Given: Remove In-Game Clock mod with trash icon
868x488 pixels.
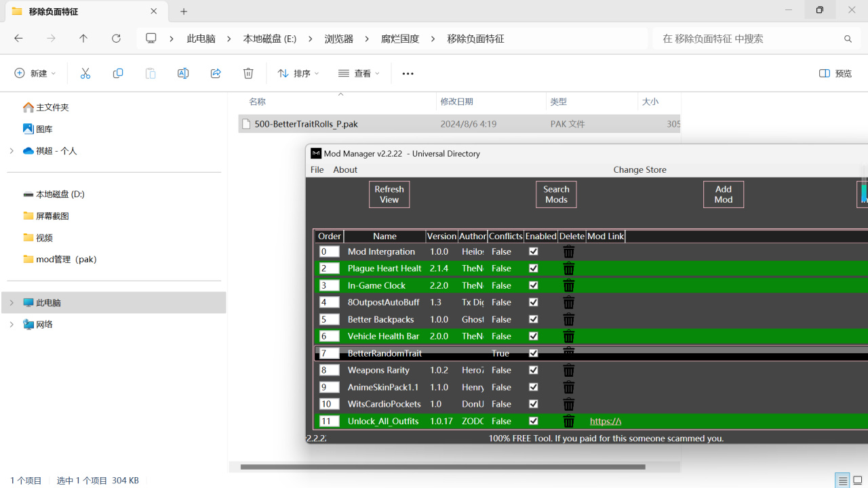Looking at the screenshot, I should point(569,285).
